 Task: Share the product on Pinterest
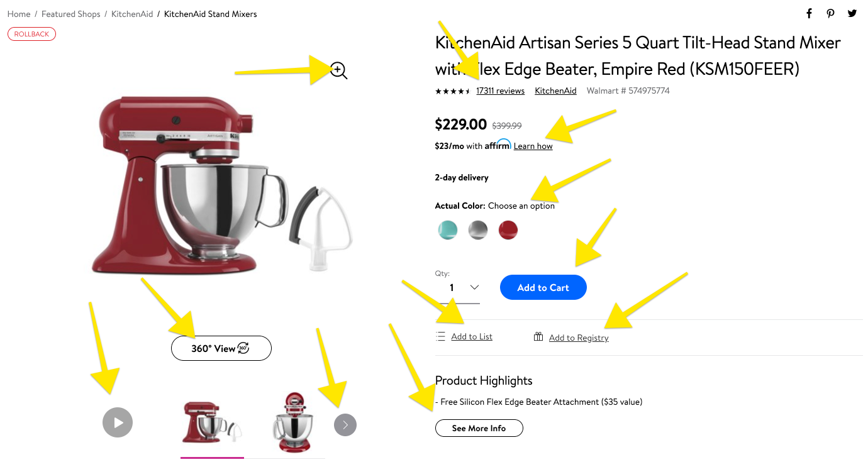(x=830, y=14)
